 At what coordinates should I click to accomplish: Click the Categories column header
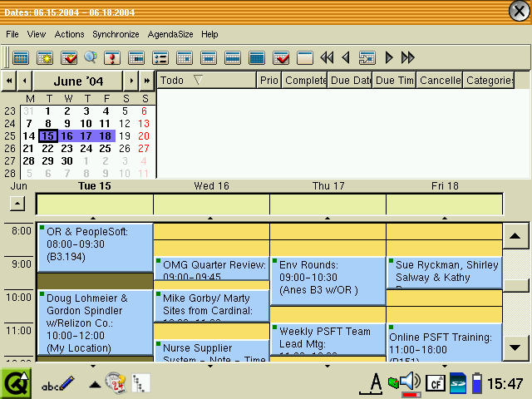tap(489, 80)
